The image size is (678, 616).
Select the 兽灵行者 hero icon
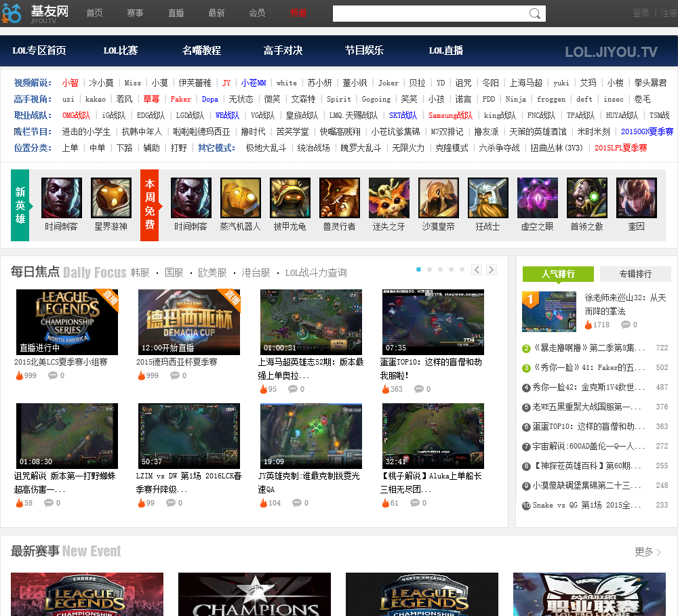tap(340, 198)
